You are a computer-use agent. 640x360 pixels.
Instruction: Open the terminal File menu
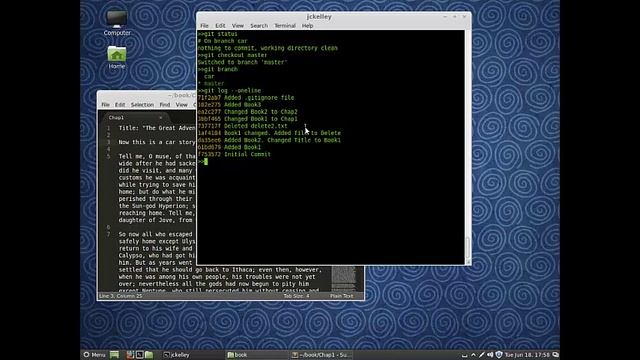click(x=204, y=25)
